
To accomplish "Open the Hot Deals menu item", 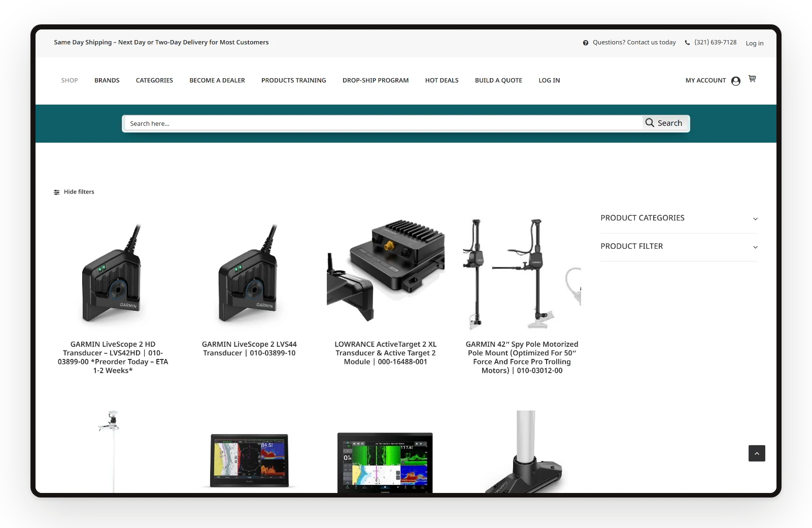I will (442, 80).
